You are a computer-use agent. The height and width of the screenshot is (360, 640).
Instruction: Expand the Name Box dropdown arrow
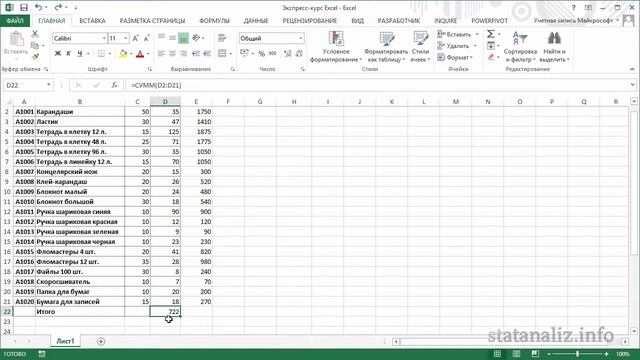tap(49, 85)
